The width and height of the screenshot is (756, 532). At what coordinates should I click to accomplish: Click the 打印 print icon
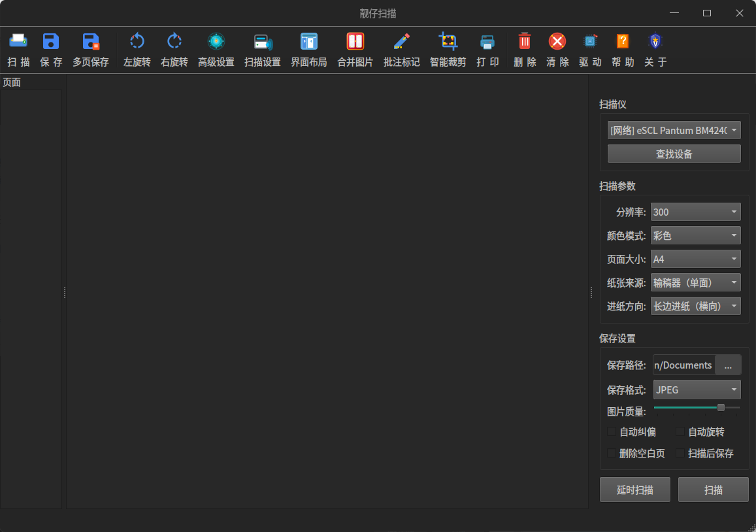coord(487,50)
